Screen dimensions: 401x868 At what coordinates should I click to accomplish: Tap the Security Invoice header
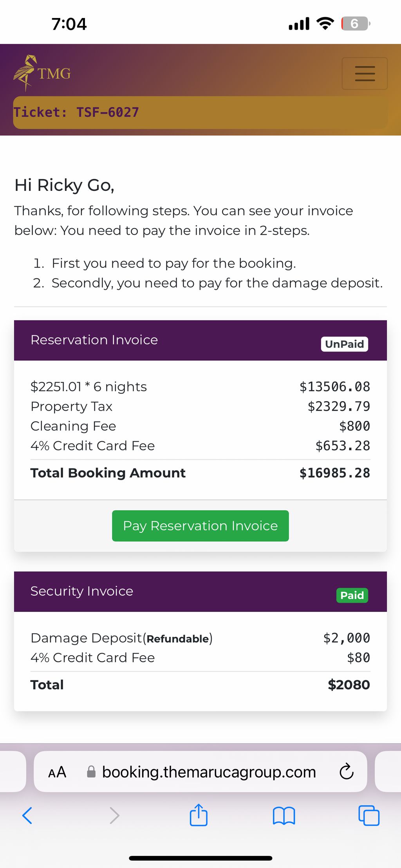pyautogui.click(x=200, y=591)
